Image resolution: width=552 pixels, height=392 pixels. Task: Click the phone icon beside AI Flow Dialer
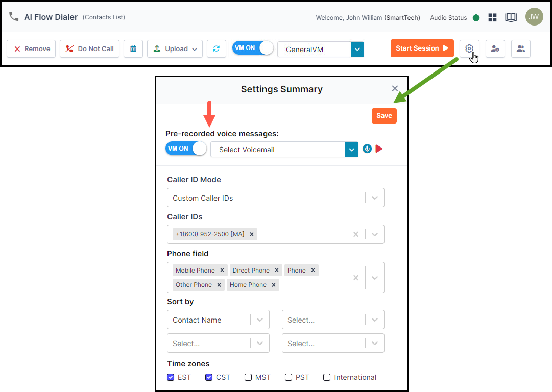(x=14, y=16)
